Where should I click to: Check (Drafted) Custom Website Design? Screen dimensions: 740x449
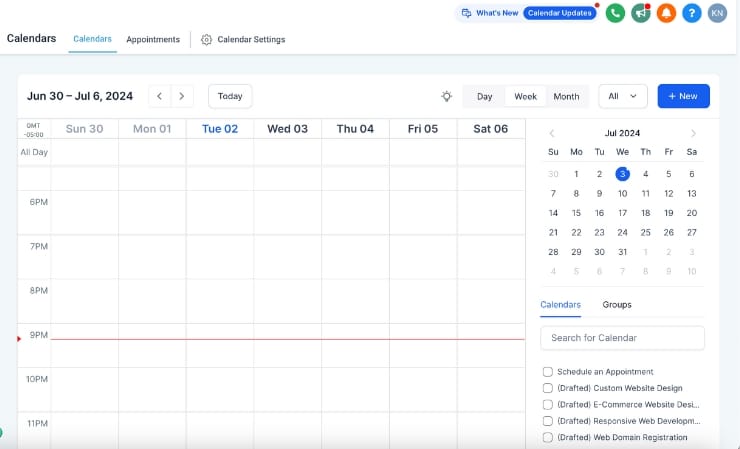click(547, 388)
